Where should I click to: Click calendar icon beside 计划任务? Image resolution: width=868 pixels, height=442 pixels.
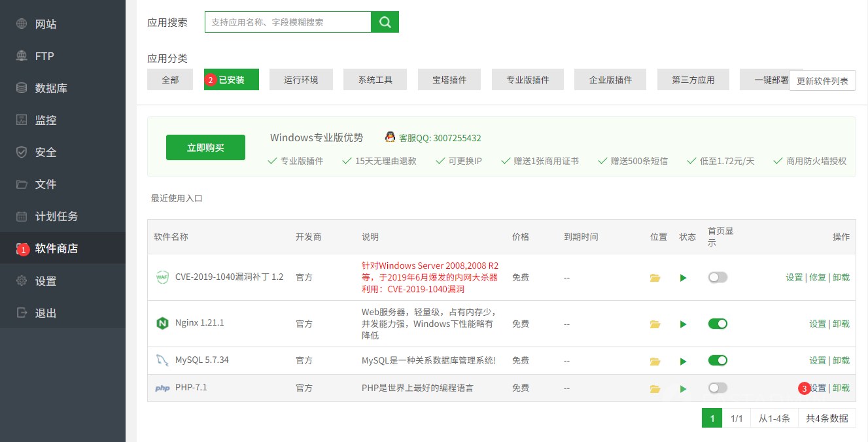(22, 216)
